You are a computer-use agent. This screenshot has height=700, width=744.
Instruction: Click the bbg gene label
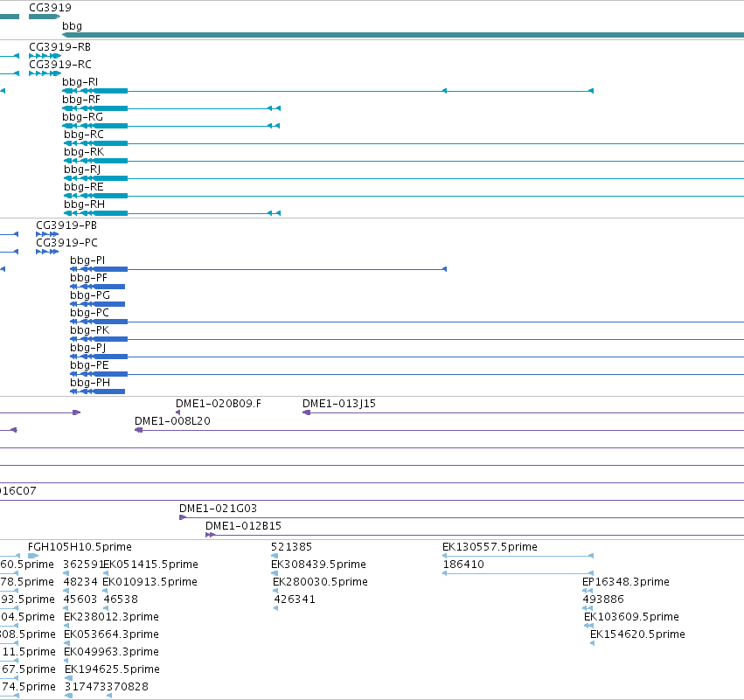point(72,26)
